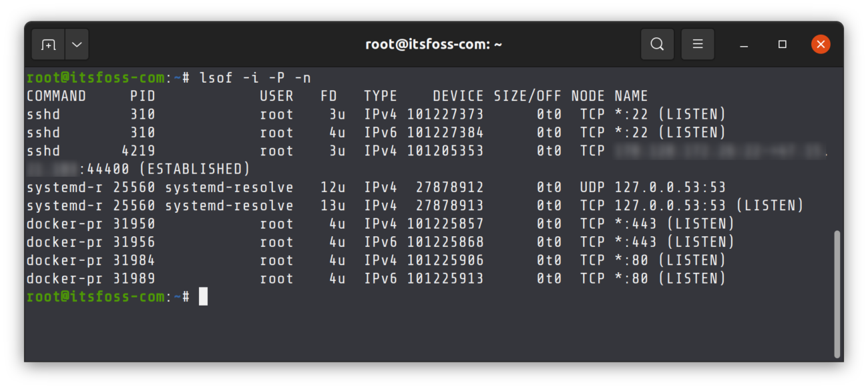Minimize the terminal window
Screen dimensions: 868x389
tap(743, 44)
